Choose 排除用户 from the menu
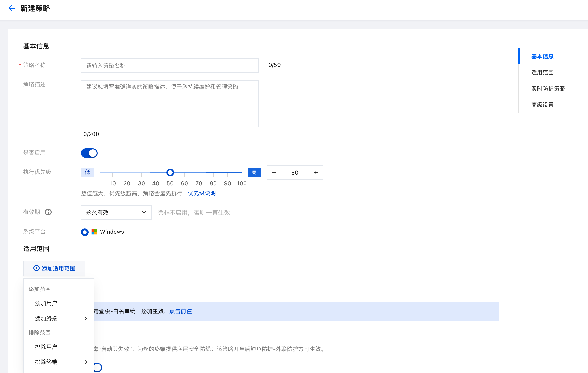 tap(46, 347)
